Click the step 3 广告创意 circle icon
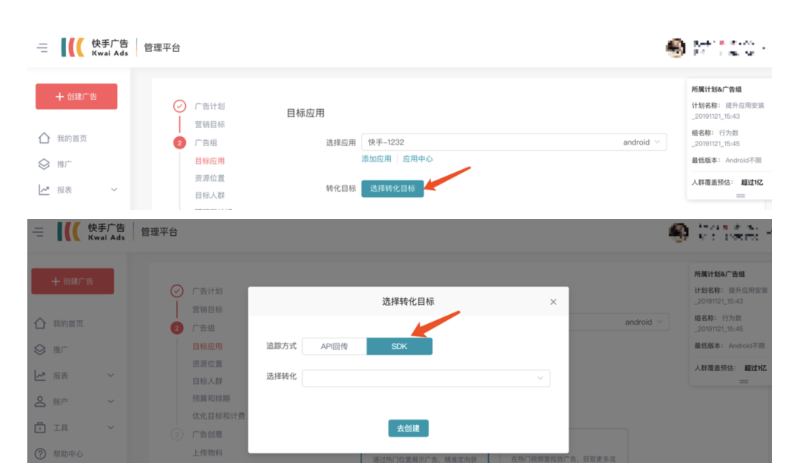 coord(177,434)
